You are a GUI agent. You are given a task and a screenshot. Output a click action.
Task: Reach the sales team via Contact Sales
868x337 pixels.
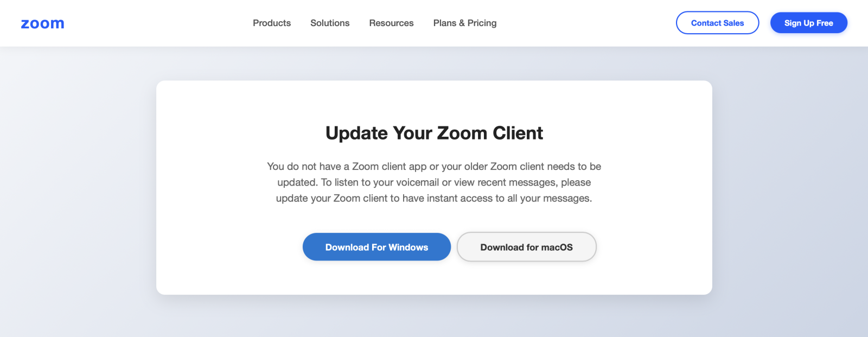tap(717, 23)
